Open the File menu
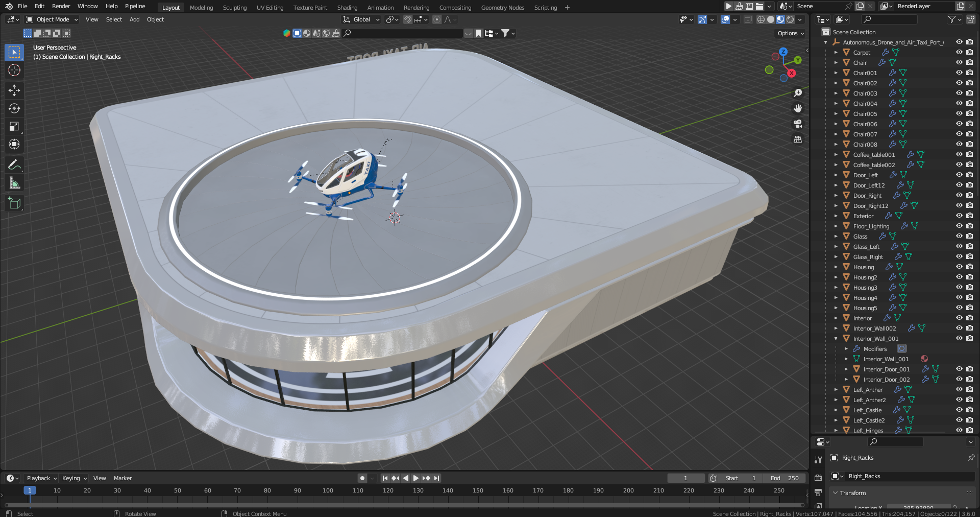This screenshot has height=517, width=980. pyautogui.click(x=22, y=6)
